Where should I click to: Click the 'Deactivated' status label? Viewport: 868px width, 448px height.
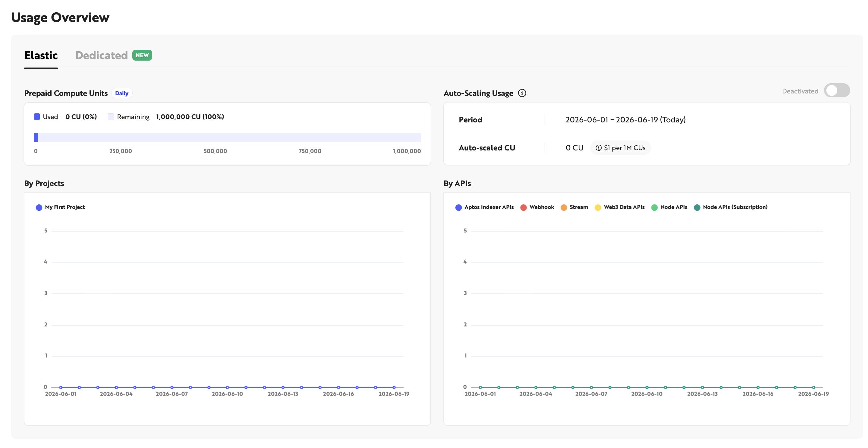point(800,91)
